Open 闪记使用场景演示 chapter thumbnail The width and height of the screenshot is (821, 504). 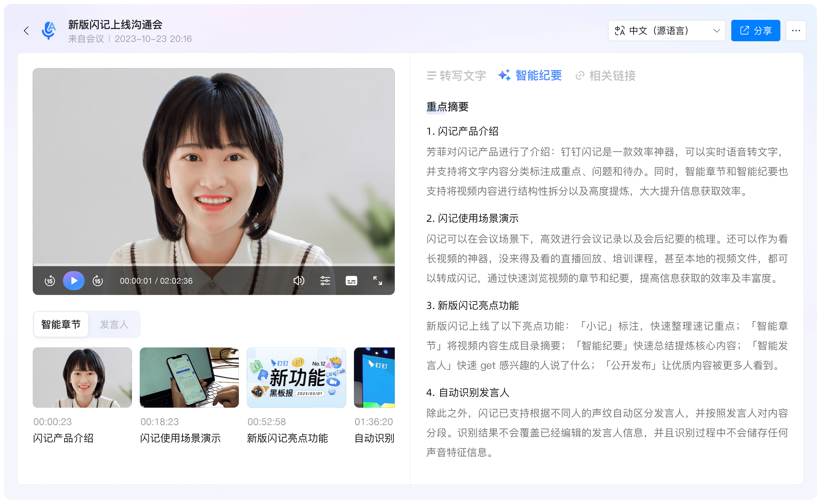(189, 377)
